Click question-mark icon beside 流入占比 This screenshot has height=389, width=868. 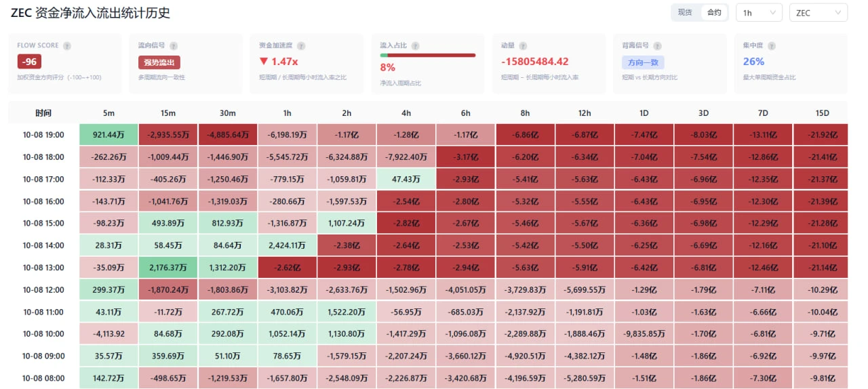click(415, 45)
